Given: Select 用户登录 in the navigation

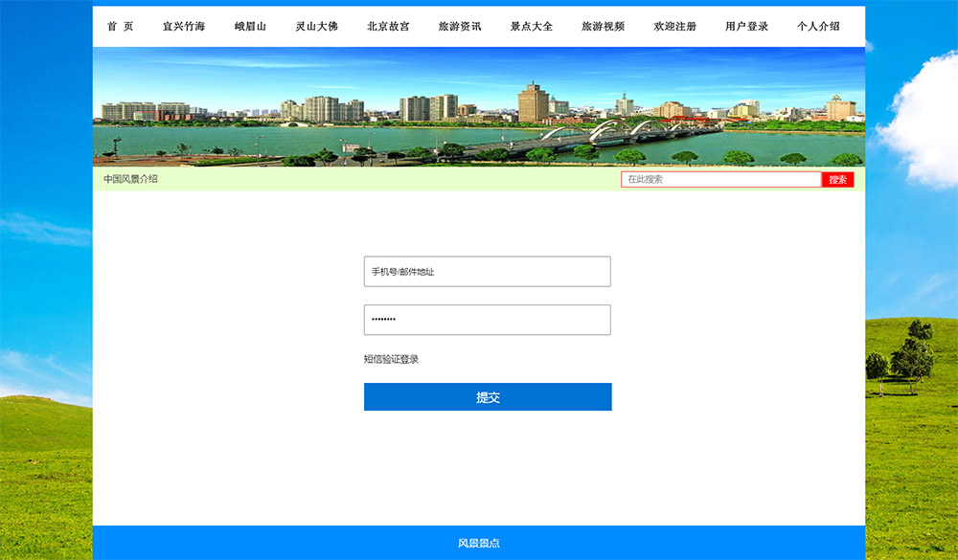Looking at the screenshot, I should (746, 26).
